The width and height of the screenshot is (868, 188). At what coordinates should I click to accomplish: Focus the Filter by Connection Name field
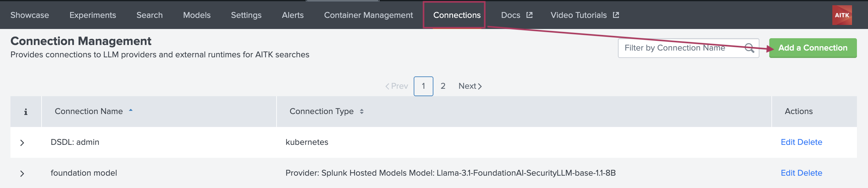click(x=688, y=48)
